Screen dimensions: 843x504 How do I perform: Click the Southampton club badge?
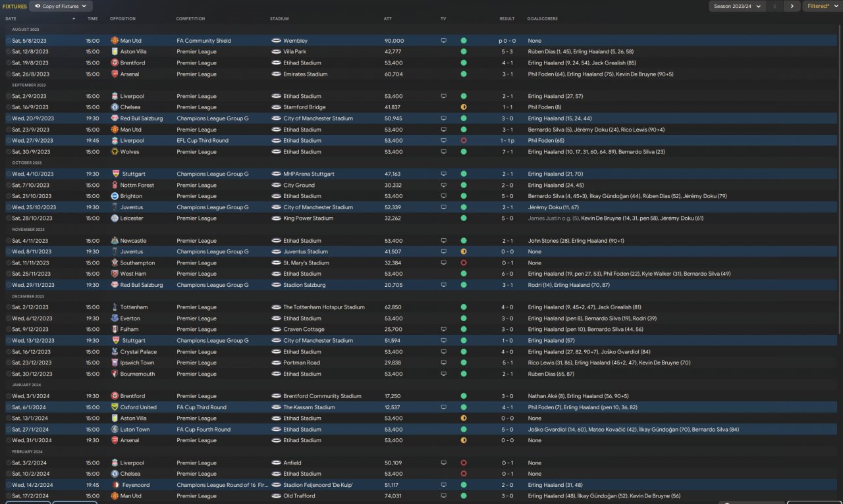click(115, 263)
